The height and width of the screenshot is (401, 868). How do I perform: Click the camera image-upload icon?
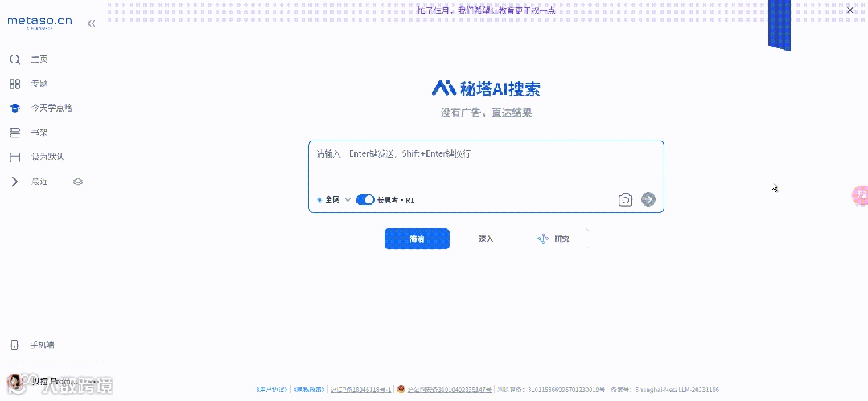click(625, 199)
